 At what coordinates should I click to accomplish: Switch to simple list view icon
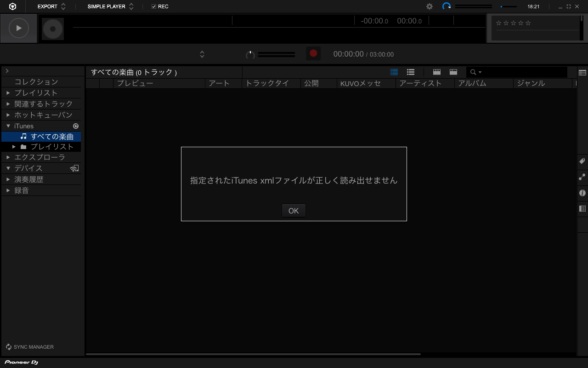pos(411,72)
